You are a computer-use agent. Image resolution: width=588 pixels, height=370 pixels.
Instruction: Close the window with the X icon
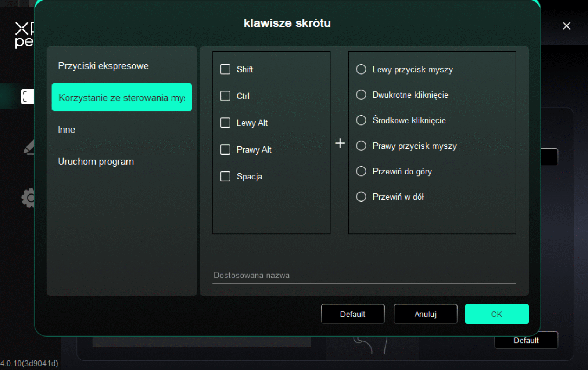(x=566, y=26)
